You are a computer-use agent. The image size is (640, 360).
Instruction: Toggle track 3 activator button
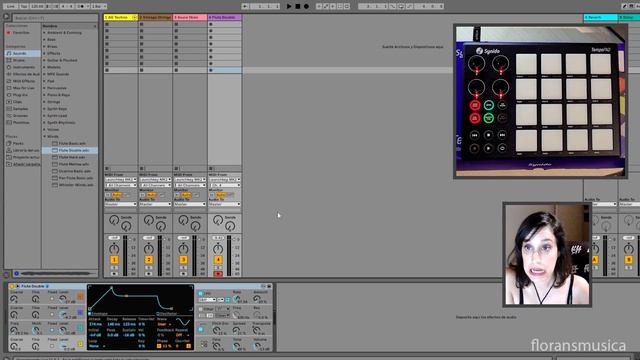(183, 260)
